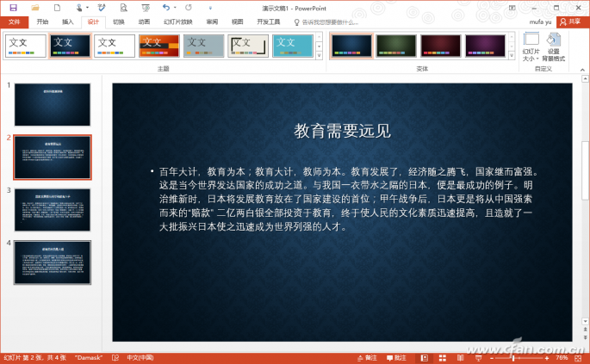Click Undo arrow in quick access toolbar
The height and width of the screenshot is (364, 590).
pyautogui.click(x=165, y=7)
